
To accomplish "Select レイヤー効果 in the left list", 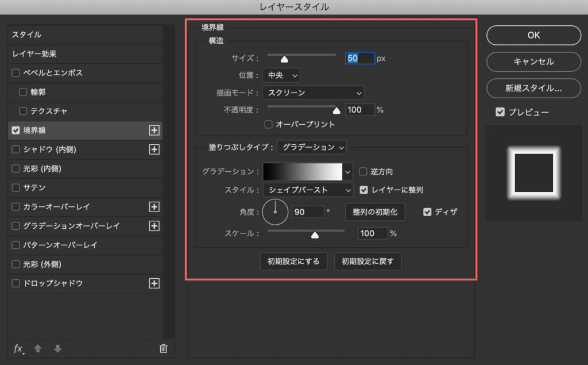I will (x=34, y=53).
